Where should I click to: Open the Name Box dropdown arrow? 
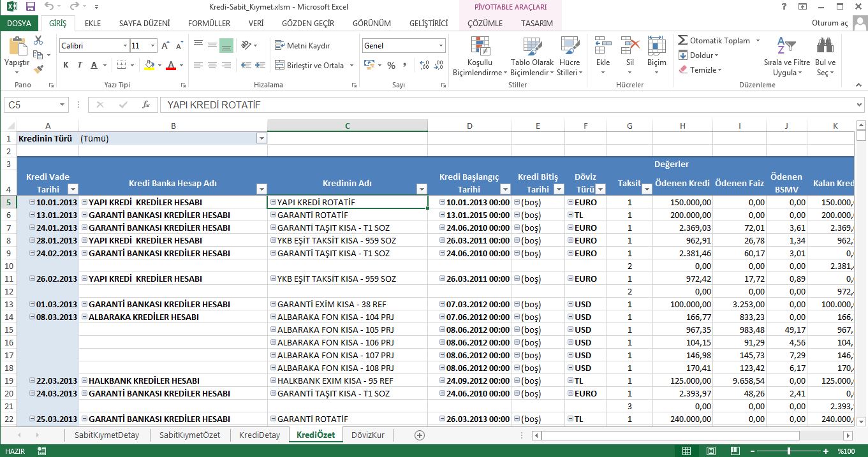[x=63, y=105]
